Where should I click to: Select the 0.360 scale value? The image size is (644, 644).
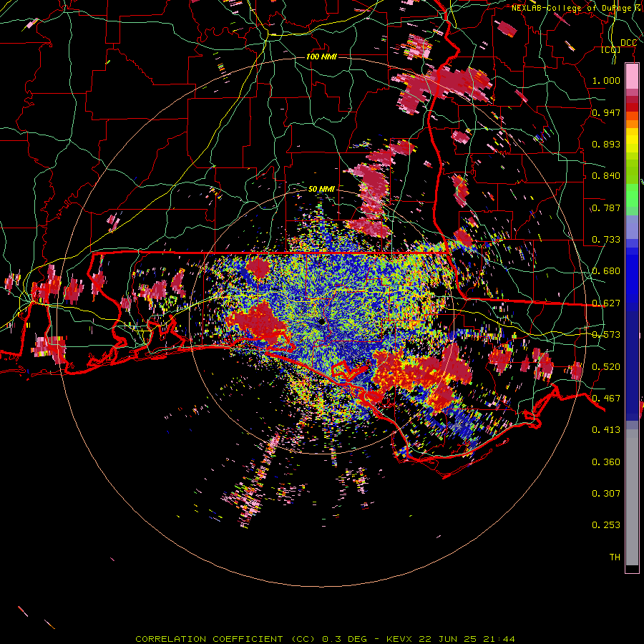click(606, 462)
